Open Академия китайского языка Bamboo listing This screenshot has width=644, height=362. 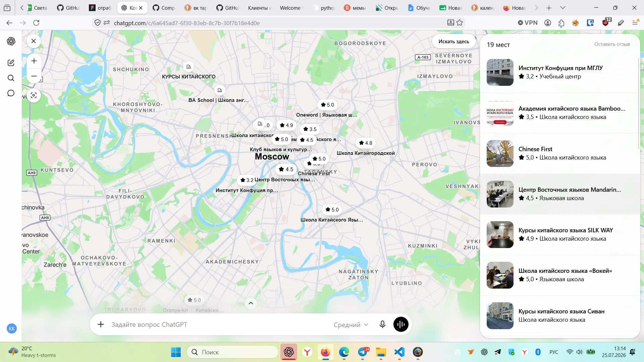coord(560,113)
